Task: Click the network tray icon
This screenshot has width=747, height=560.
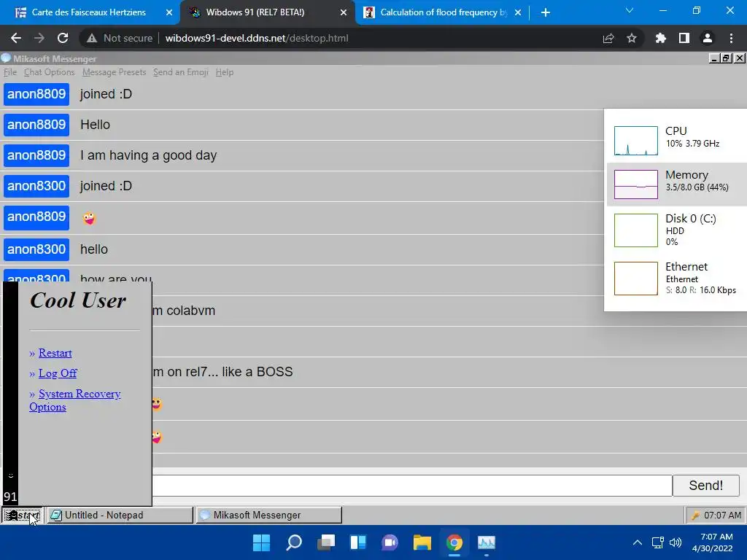Action: click(658, 542)
